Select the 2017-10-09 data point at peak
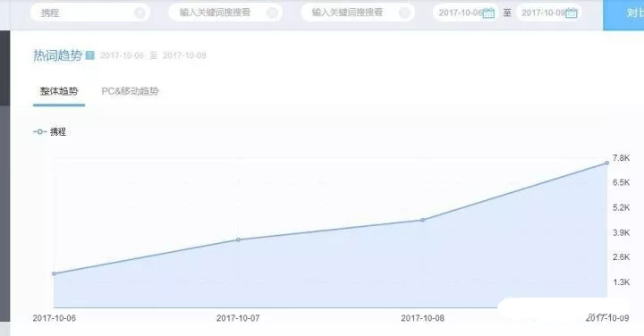644x336 pixels. pyautogui.click(x=607, y=163)
